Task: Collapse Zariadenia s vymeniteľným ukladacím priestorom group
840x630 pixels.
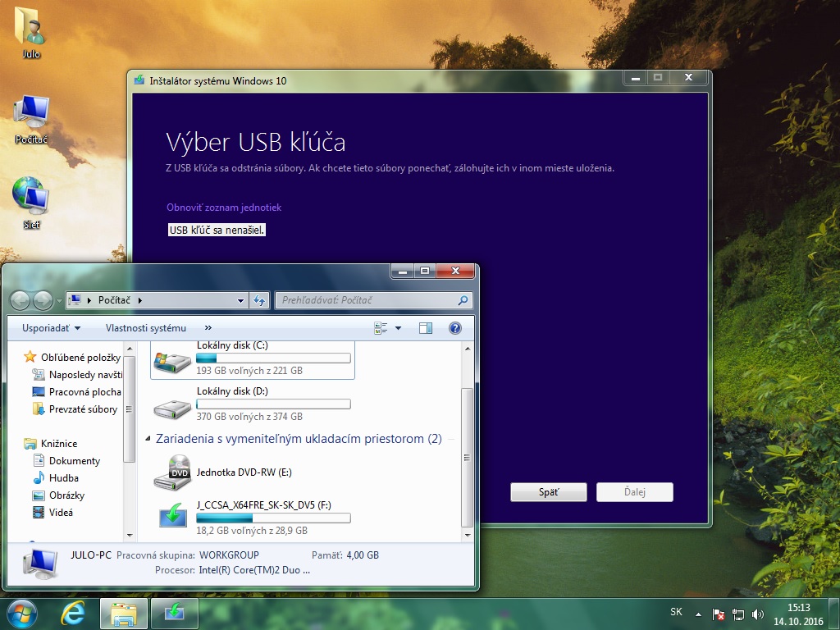Action: point(148,439)
